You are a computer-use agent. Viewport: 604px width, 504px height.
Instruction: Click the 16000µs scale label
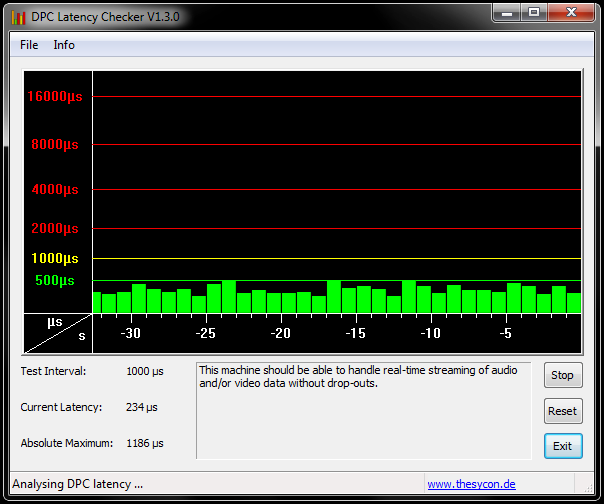[x=55, y=96]
